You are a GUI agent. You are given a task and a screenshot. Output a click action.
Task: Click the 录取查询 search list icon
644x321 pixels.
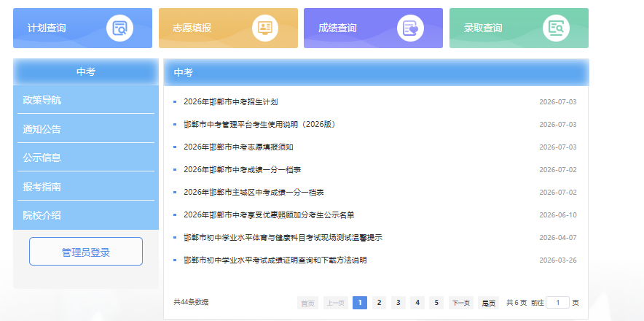(556, 28)
